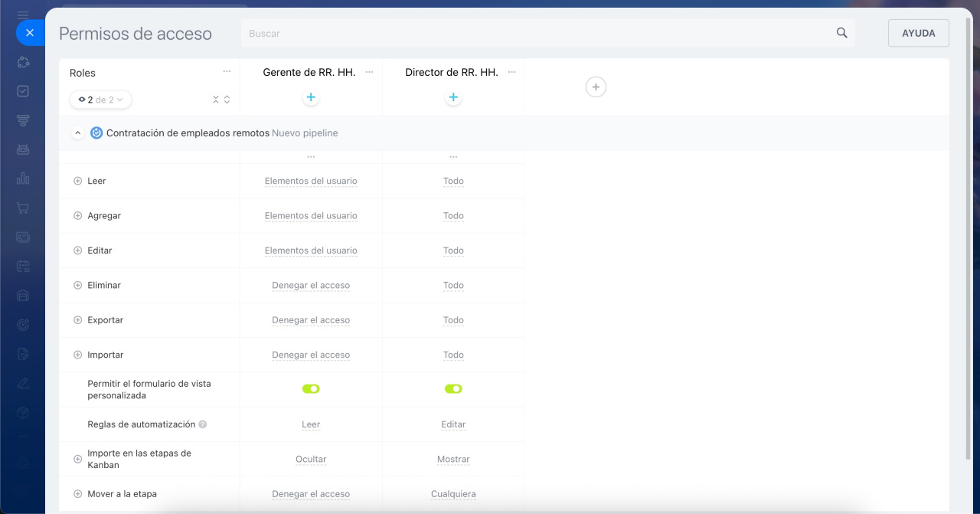Screen dimensions: 980x514
Task: Open Director column section three-dot menu
Action: (x=453, y=156)
